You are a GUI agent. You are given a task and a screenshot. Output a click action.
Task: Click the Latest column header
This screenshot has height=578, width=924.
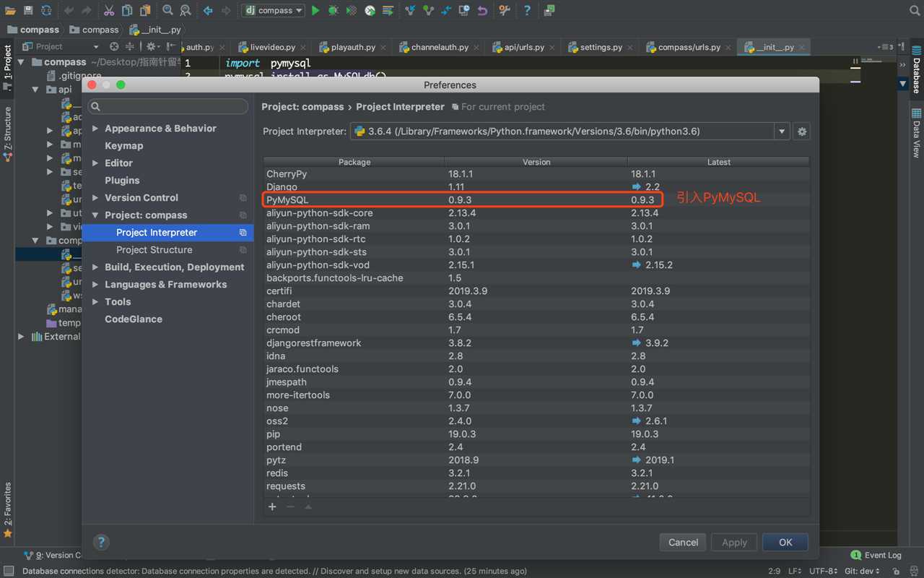tap(718, 162)
